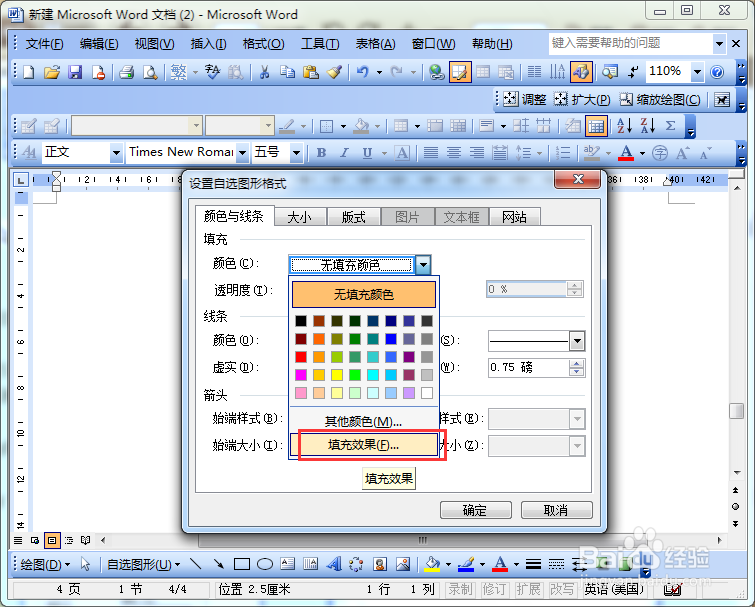Viewport: 755px width, 607px height.
Task: Toggle Underline formatting button
Action: pos(367,153)
